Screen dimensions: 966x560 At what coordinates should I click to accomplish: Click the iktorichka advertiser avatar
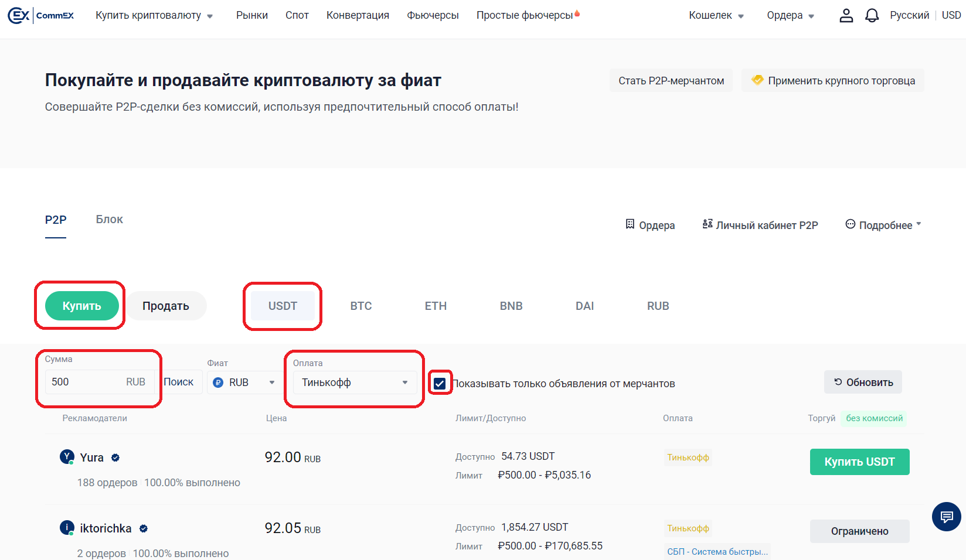[x=67, y=528]
